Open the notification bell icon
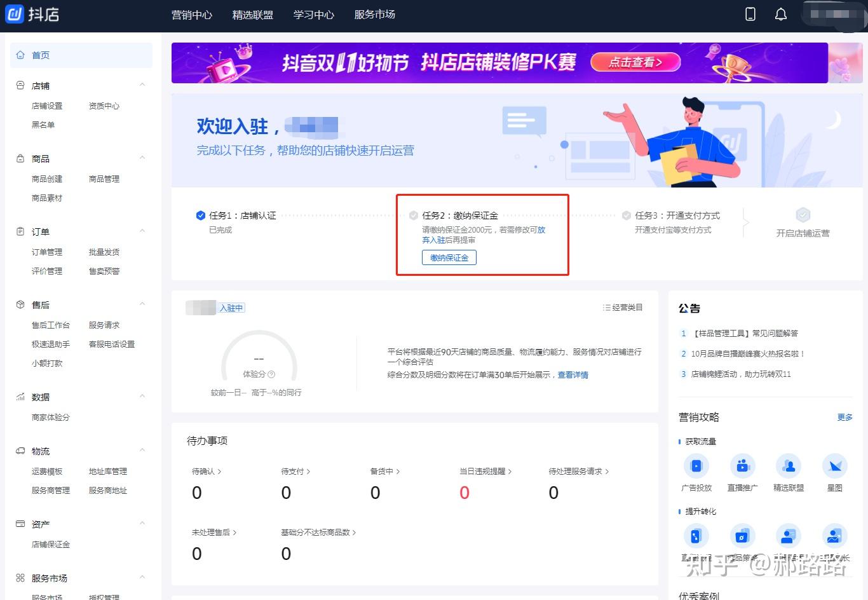This screenshot has width=868, height=600. 781,14
